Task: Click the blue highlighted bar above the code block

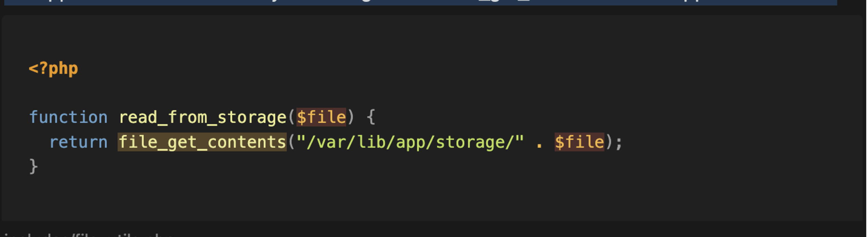Action: pos(420,2)
